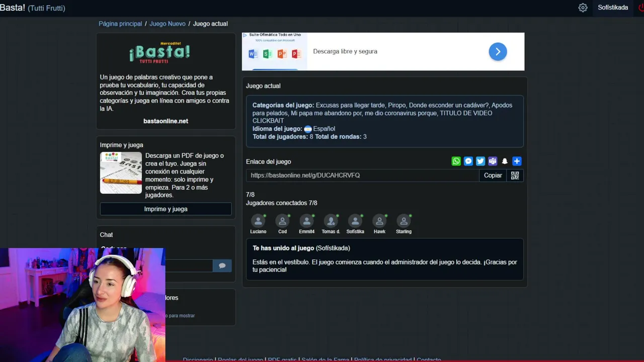Screen dimensions: 644x362
Task: Click the Chat panel heading
Action: click(106, 235)
